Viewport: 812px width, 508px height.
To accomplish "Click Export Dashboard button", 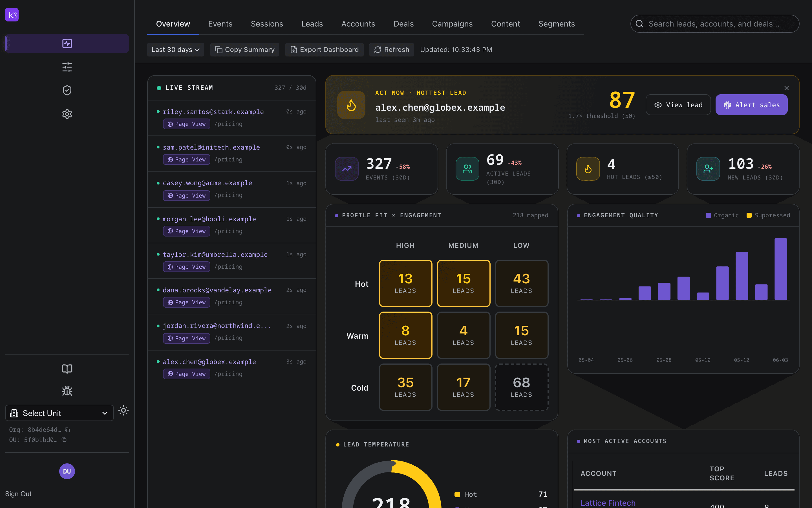I will 324,50.
